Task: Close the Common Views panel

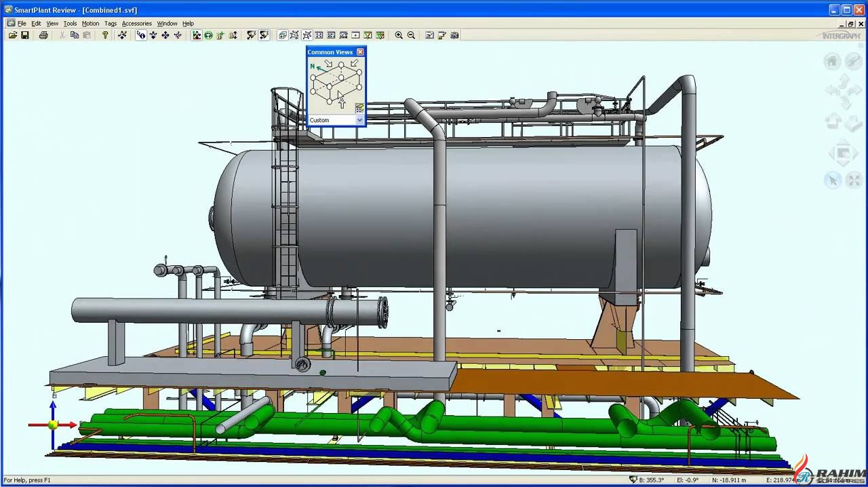Action: (x=361, y=52)
